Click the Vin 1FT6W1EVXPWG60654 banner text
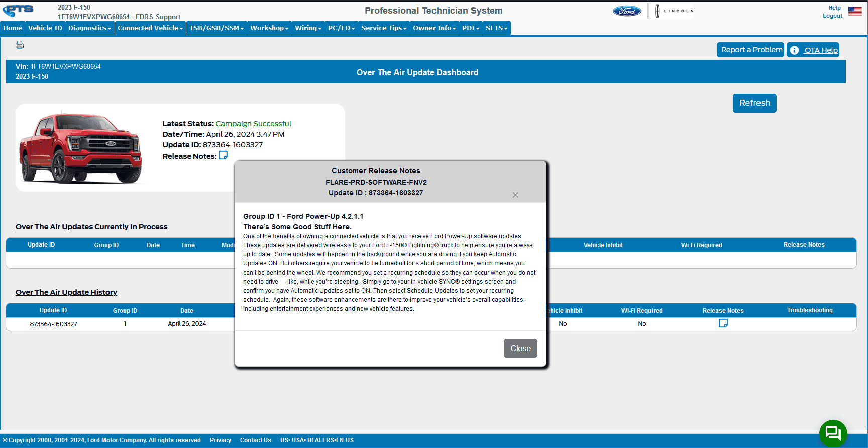 pos(58,66)
